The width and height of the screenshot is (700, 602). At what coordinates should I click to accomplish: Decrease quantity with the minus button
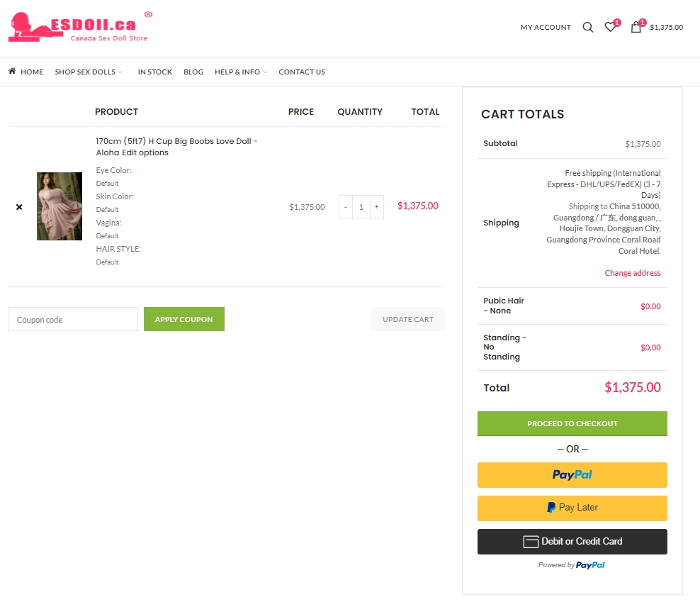click(x=346, y=207)
